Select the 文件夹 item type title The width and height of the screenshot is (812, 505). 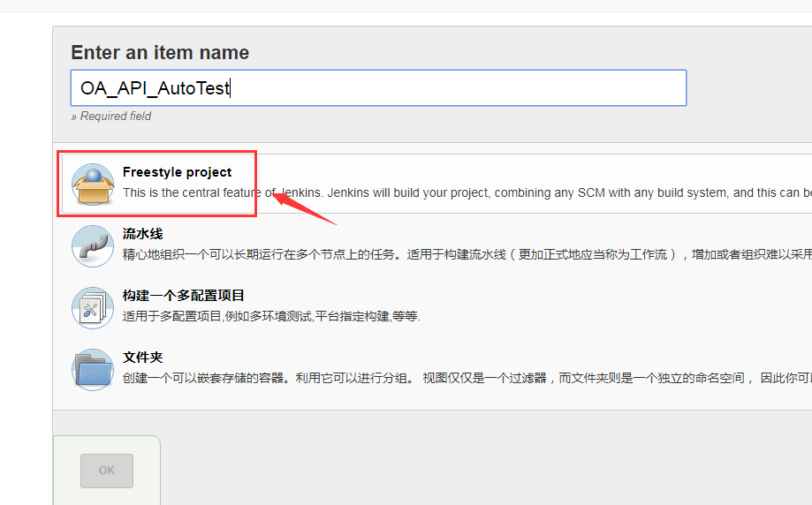(143, 357)
